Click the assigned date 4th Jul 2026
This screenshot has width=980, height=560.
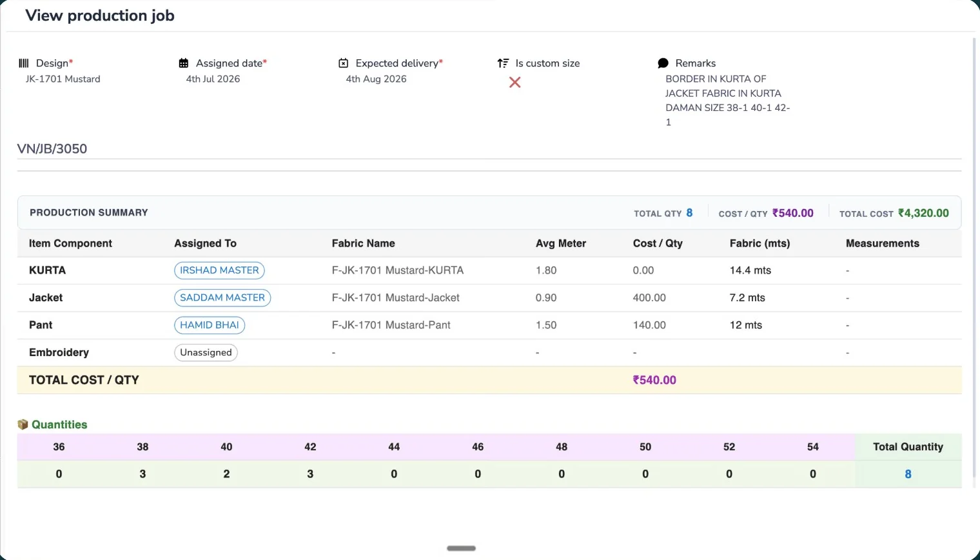click(213, 79)
